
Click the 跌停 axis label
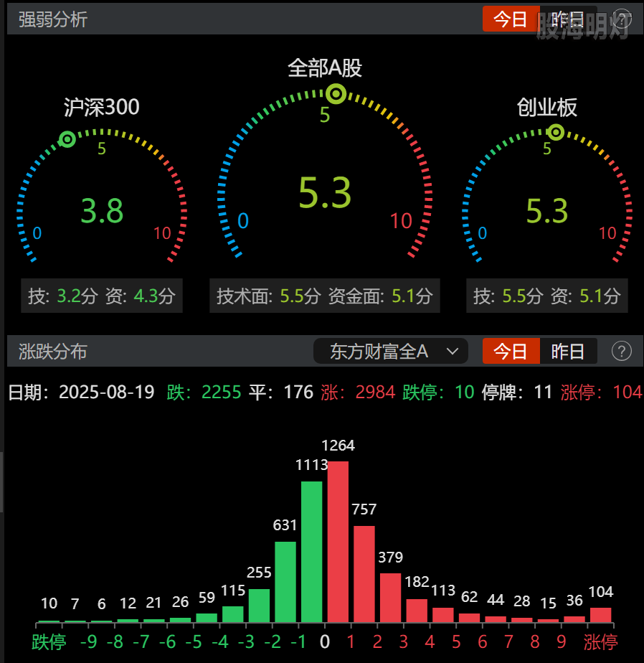(49, 642)
